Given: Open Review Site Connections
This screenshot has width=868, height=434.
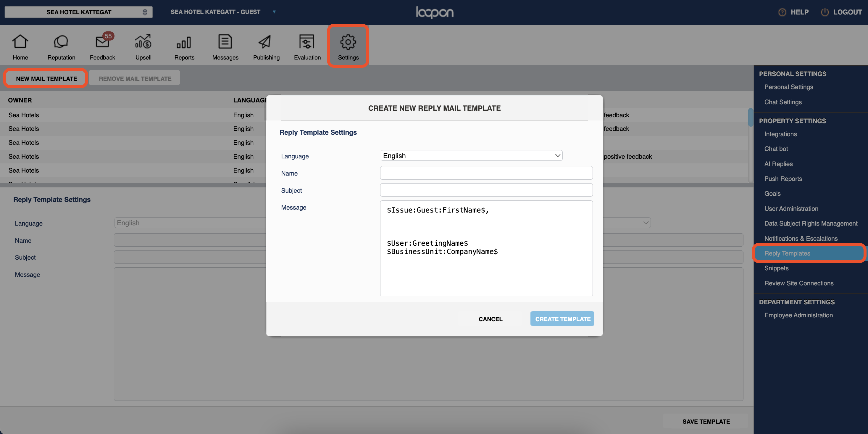Looking at the screenshot, I should point(798,283).
